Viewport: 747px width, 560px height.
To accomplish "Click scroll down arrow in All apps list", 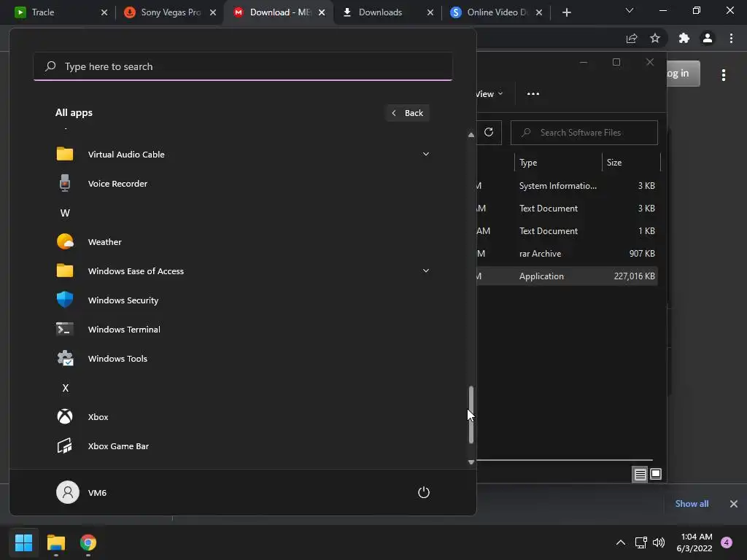I will (x=471, y=462).
